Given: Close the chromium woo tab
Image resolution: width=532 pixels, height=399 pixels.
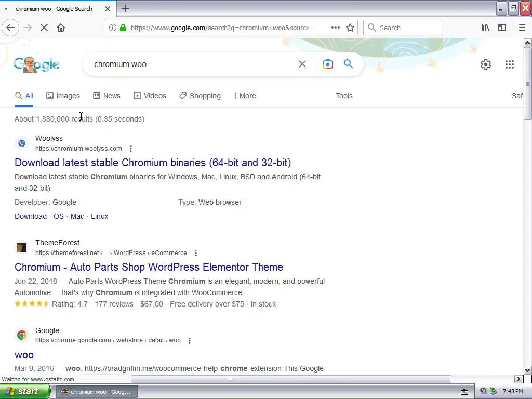Looking at the screenshot, I should pyautogui.click(x=108, y=9).
